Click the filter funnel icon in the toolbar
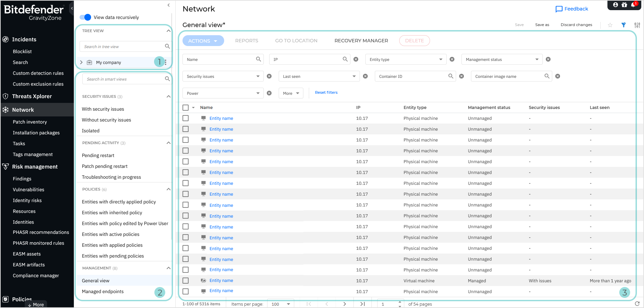 pos(624,25)
